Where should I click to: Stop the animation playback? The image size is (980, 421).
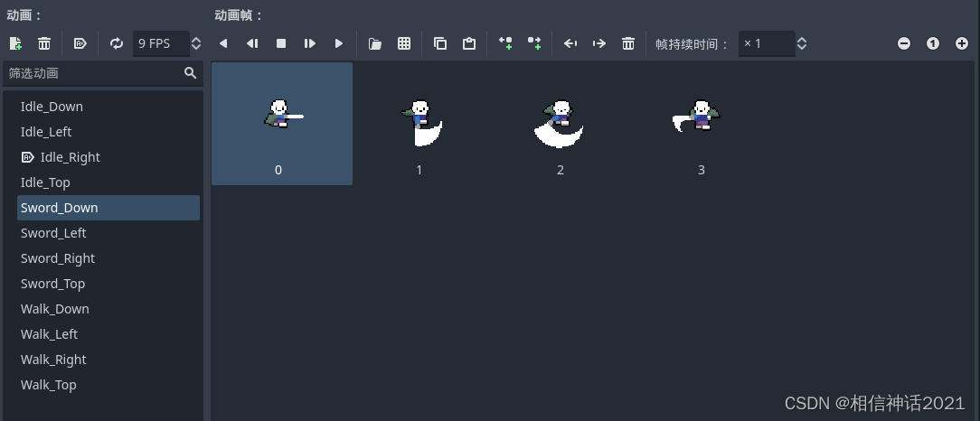(x=281, y=43)
